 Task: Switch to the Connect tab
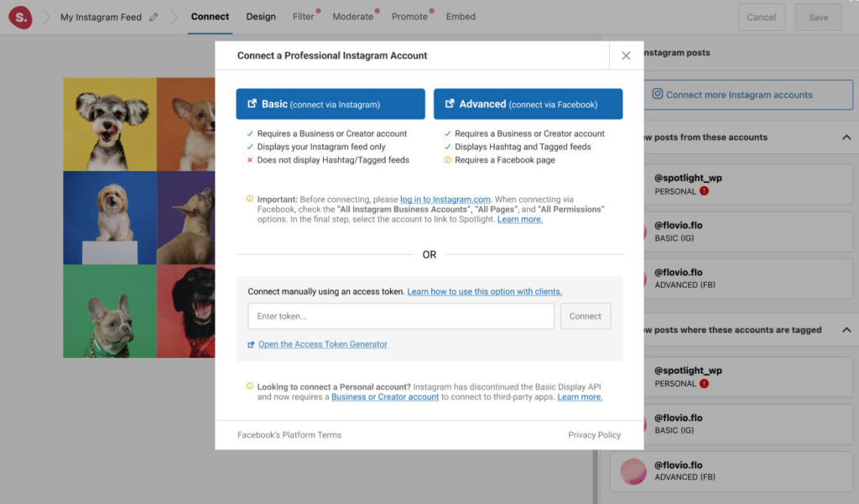(210, 17)
